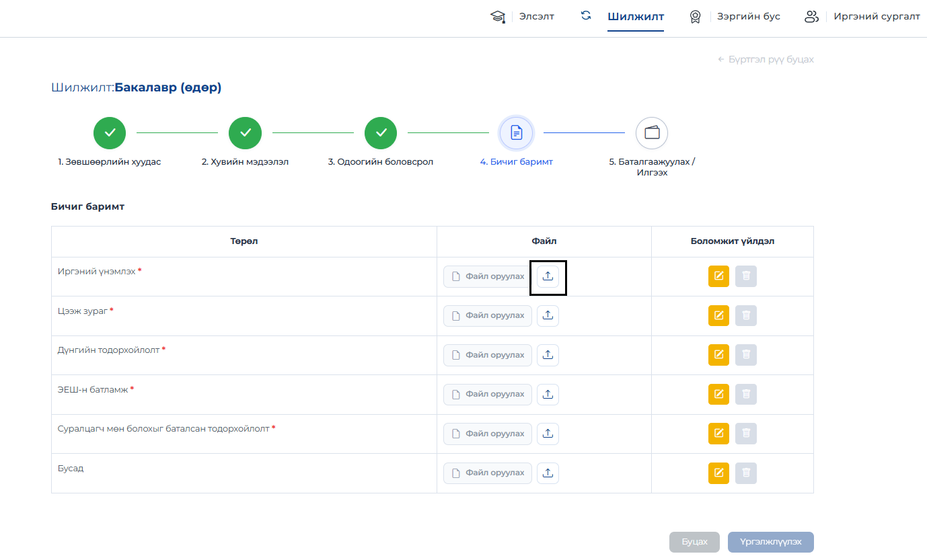Click upload icon for Иргэний үнэмлэх
927x560 pixels.
(548, 276)
